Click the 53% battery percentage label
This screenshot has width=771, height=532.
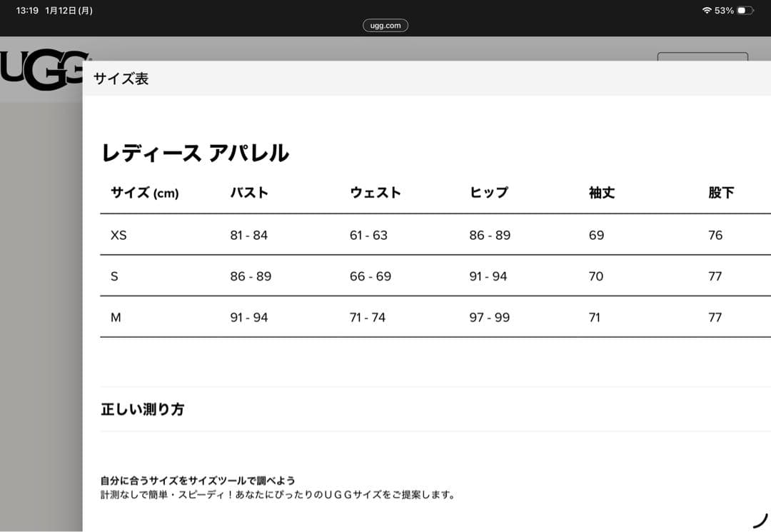(x=725, y=10)
